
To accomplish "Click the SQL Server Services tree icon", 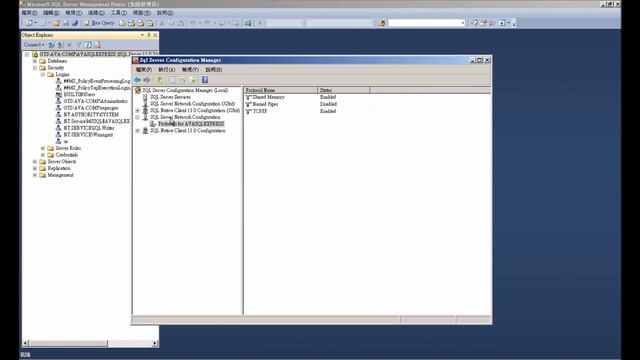I will [145, 97].
